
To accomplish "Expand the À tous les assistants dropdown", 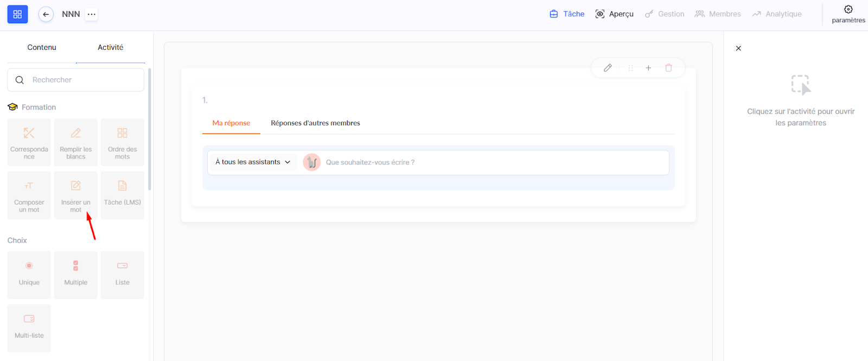I will click(x=253, y=162).
